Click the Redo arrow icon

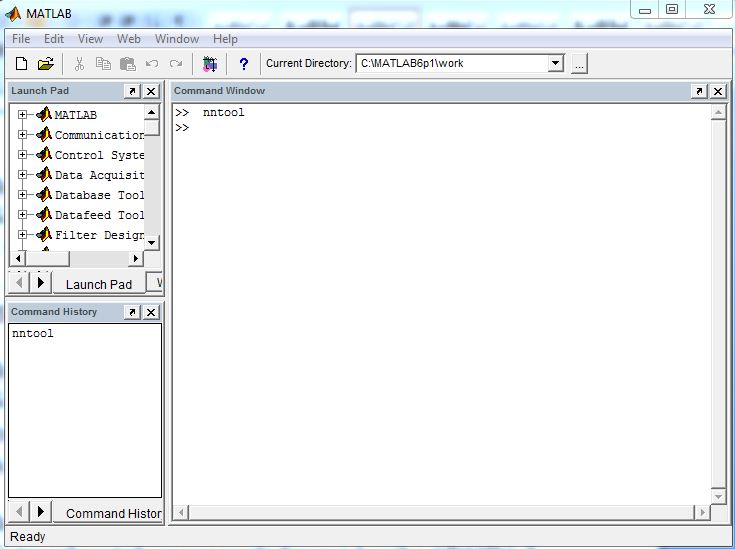click(176, 64)
